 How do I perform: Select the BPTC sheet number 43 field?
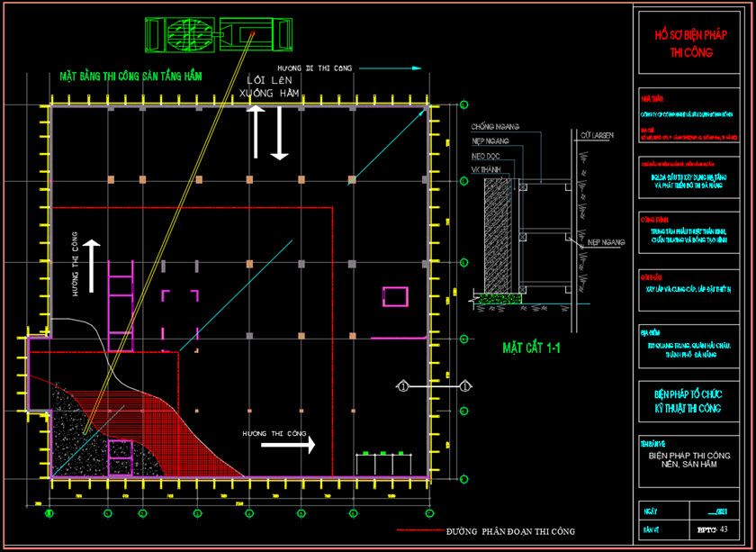coord(711,530)
